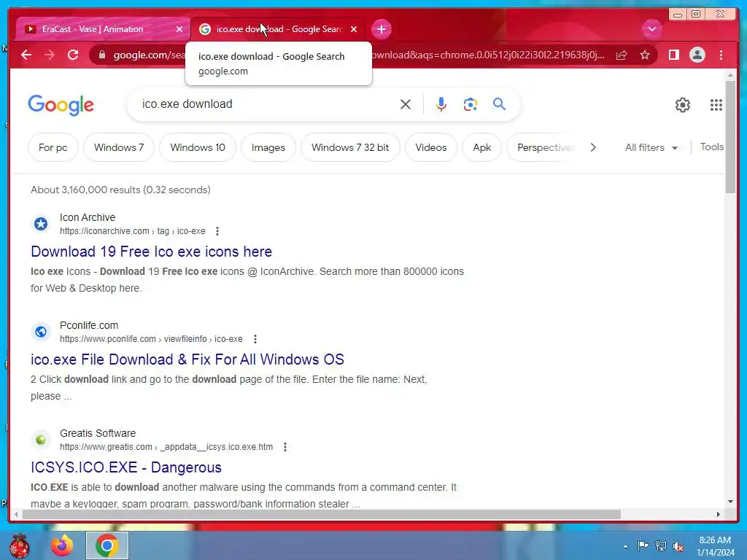The image size is (747, 560).
Task: Bookmark this page with the star icon
Action: pos(645,55)
